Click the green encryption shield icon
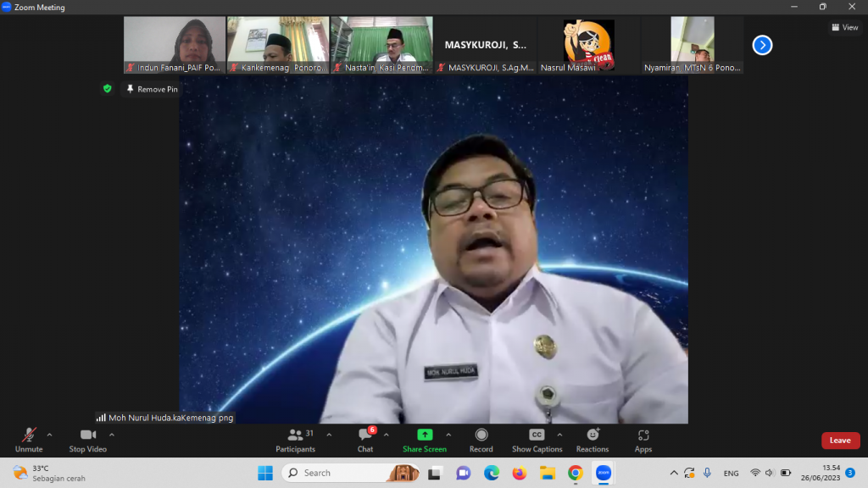The height and width of the screenshot is (488, 868). [x=107, y=88]
